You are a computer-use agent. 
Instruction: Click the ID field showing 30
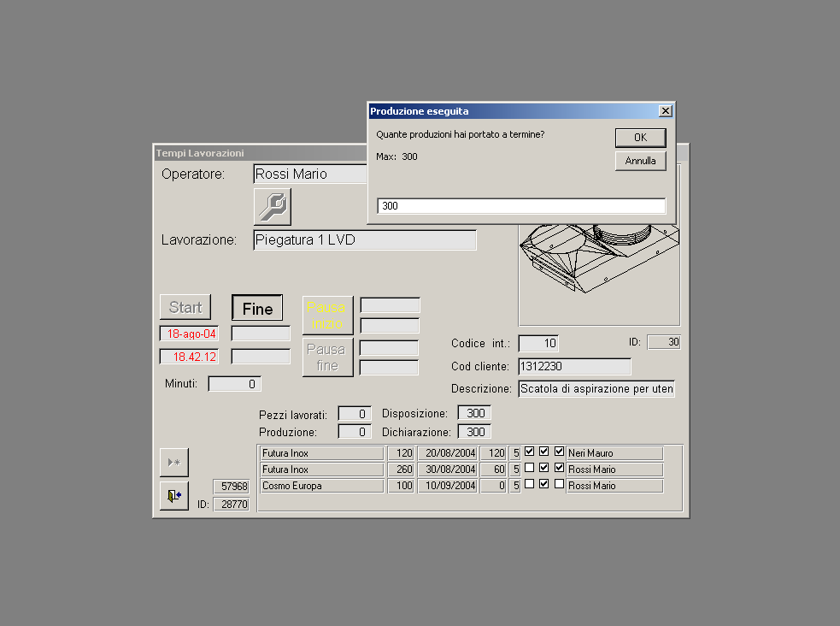pyautogui.click(x=664, y=342)
